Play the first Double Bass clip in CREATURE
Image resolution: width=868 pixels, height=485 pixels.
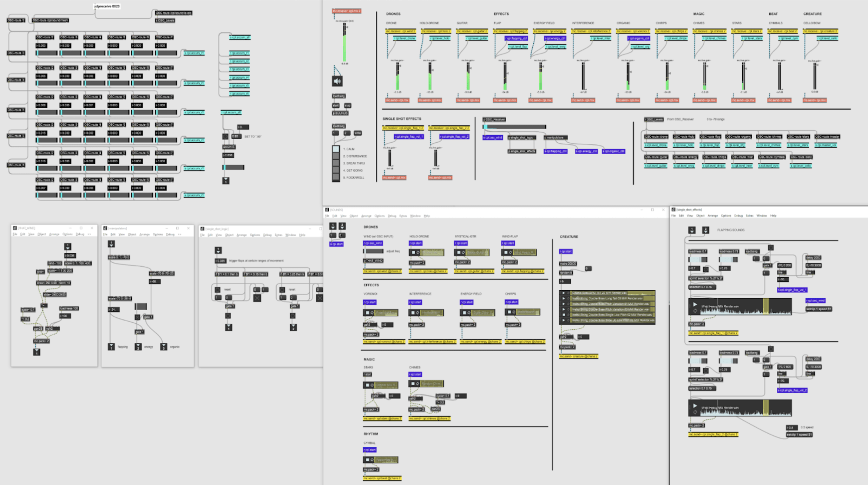pos(564,293)
